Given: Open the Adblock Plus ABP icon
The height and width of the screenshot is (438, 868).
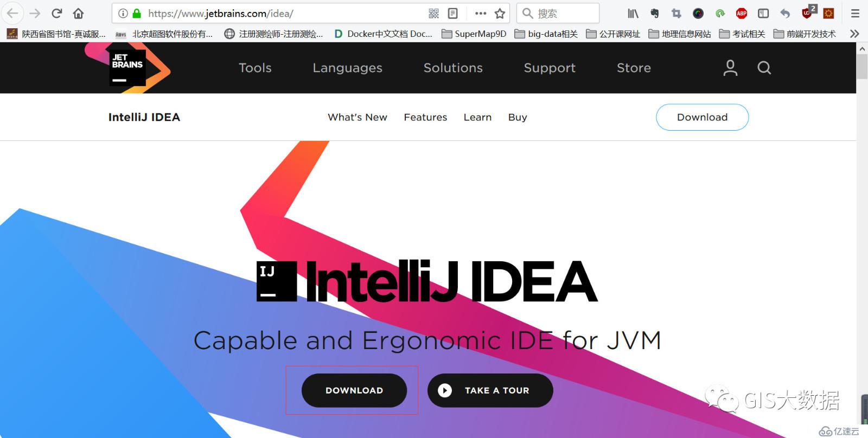Looking at the screenshot, I should [742, 14].
